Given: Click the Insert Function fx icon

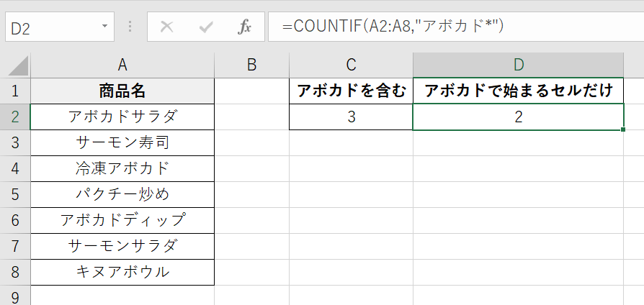Looking at the screenshot, I should coord(245,27).
